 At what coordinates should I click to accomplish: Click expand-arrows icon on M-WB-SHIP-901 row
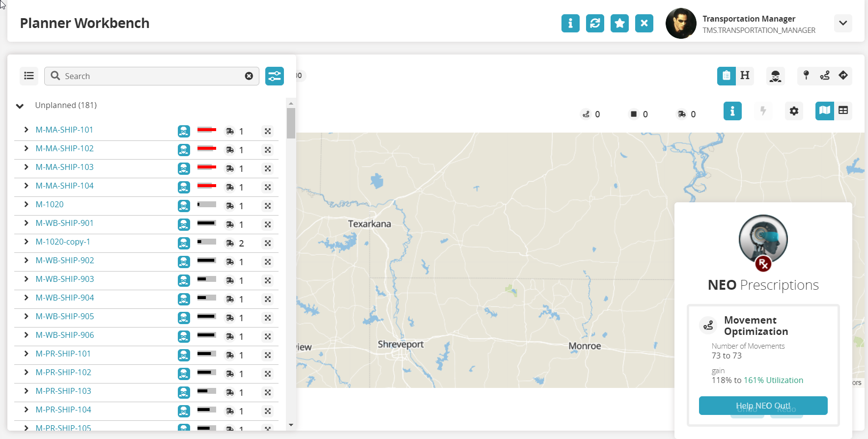click(x=268, y=224)
